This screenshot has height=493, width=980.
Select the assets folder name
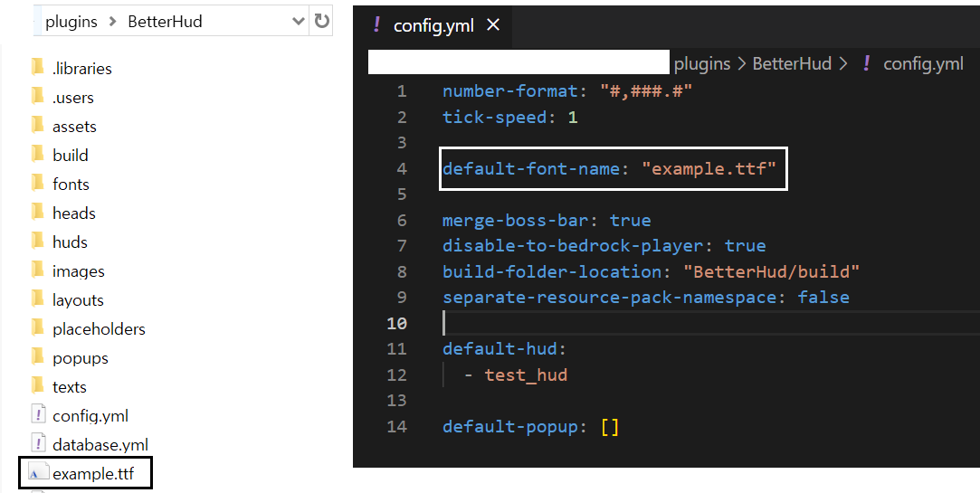(x=74, y=127)
